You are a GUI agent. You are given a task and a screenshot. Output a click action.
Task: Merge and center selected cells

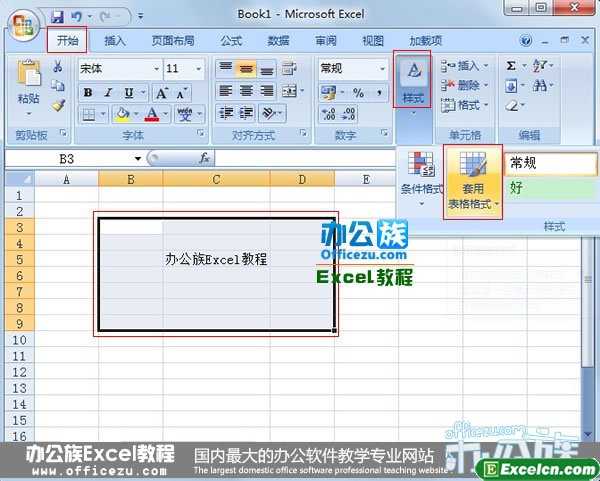click(290, 91)
